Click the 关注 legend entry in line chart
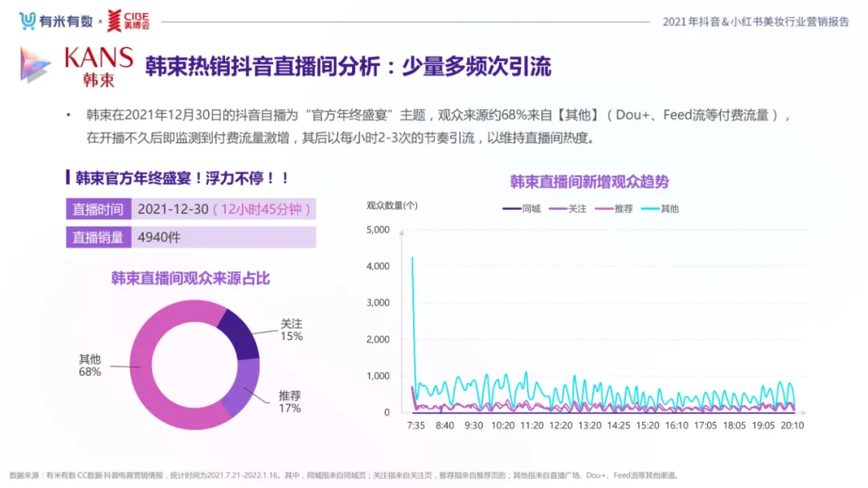The width and height of the screenshot is (868, 488). (567, 209)
